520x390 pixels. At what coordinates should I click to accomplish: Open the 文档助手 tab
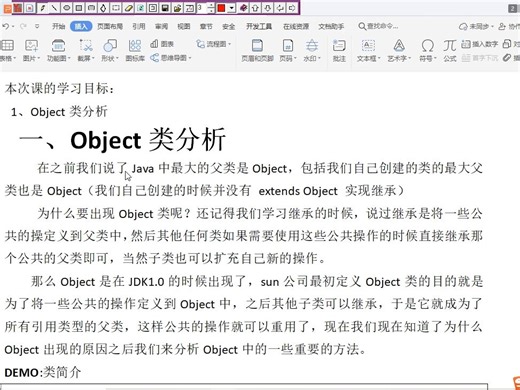331,26
